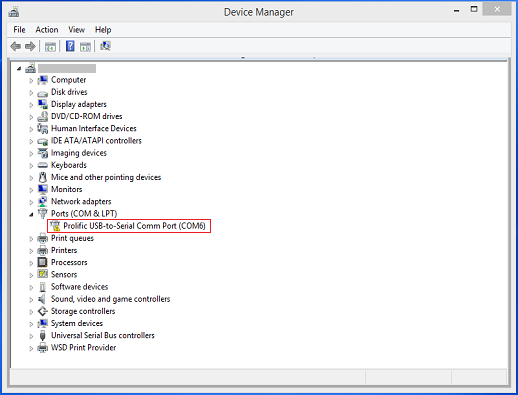
Task: Click the Computer category icon
Action: pos(42,80)
